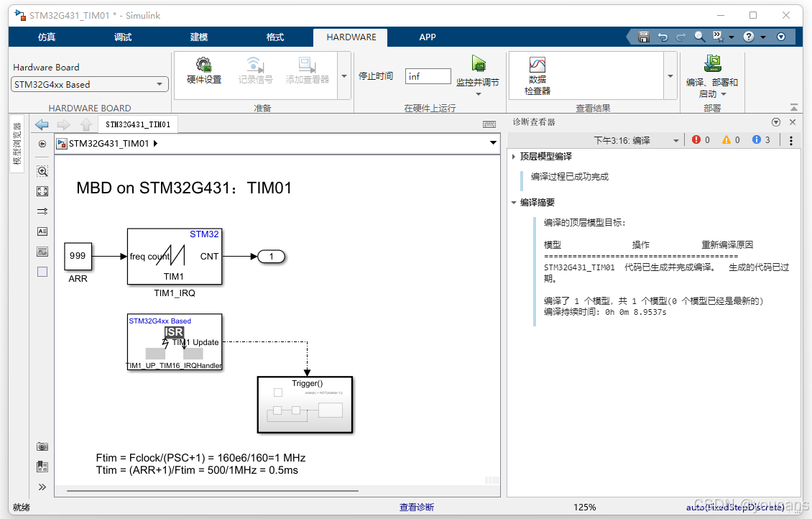
Task: Click the keyboard shortcuts icon
Action: click(x=489, y=124)
